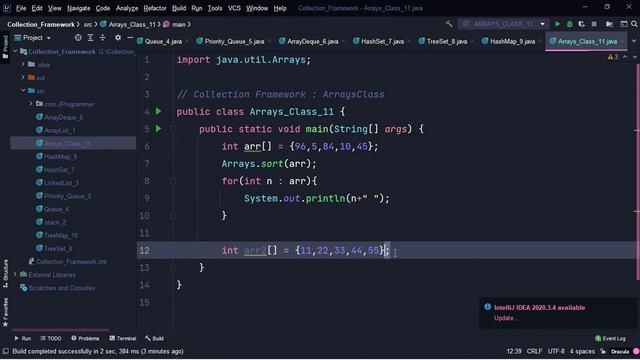Select LinkedList_3 in project tree
The height and width of the screenshot is (360, 640).
[x=61, y=182]
